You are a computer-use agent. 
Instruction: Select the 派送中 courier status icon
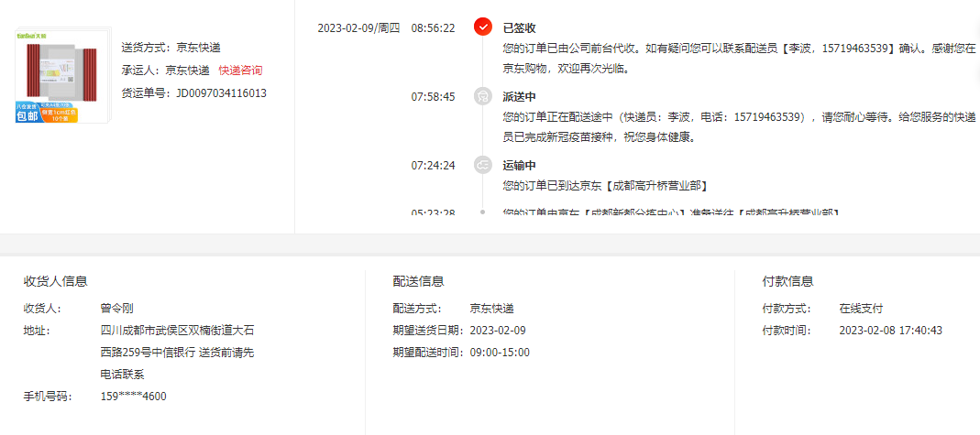click(x=482, y=97)
